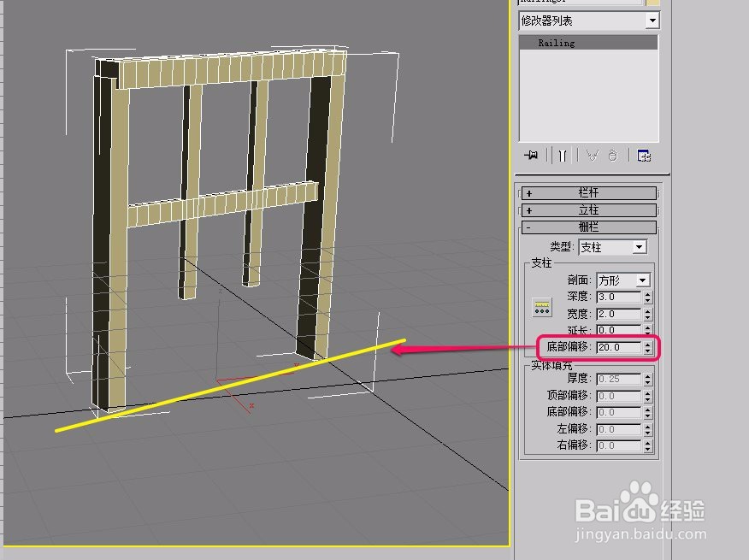Image resolution: width=749 pixels, height=560 pixels.
Task: Click the 深度 spinner arrows
Action: click(648, 298)
